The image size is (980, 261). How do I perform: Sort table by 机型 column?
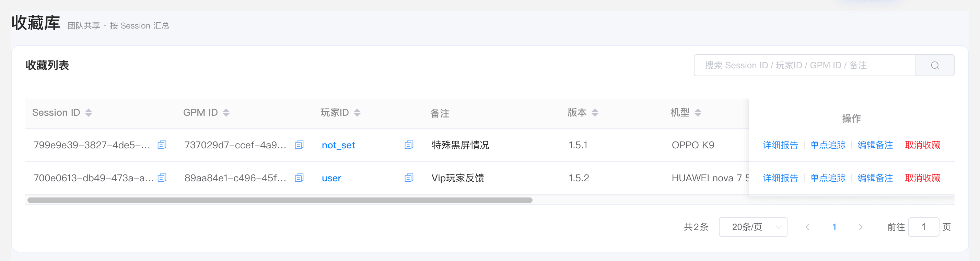click(698, 112)
